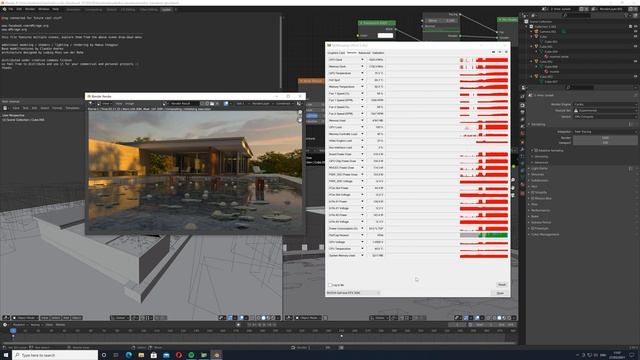Open Task View from the taskbar

pyautogui.click(x=116, y=355)
